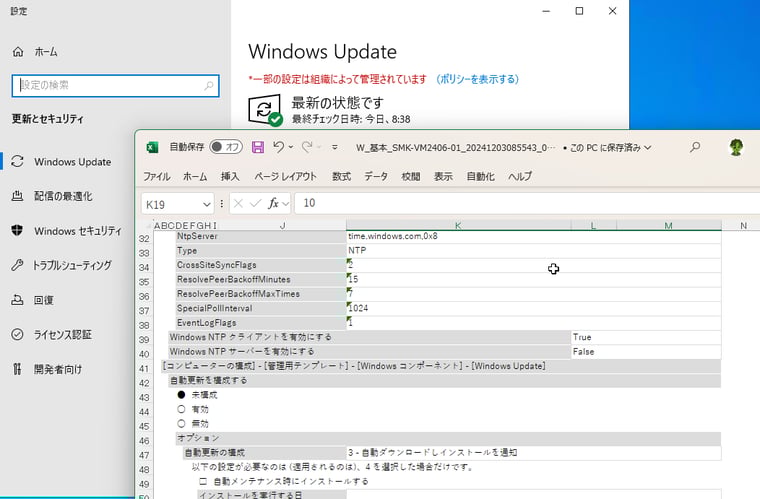Click ポリシーを表示する link in Settings

coord(477,79)
